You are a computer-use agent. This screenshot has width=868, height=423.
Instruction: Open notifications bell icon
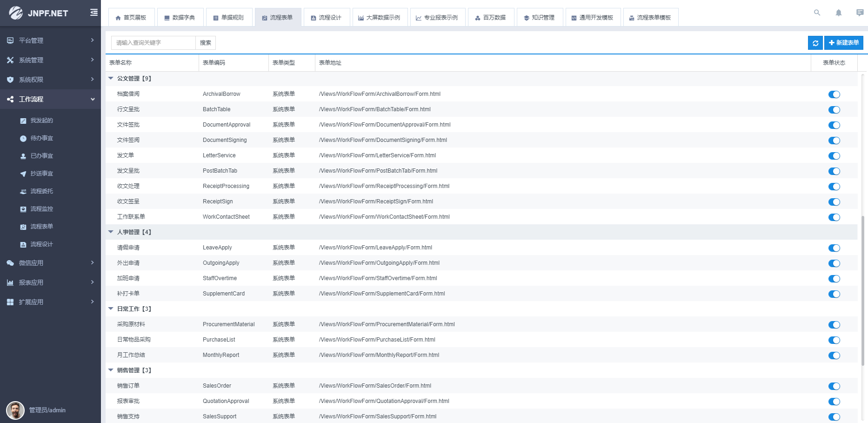pyautogui.click(x=839, y=13)
